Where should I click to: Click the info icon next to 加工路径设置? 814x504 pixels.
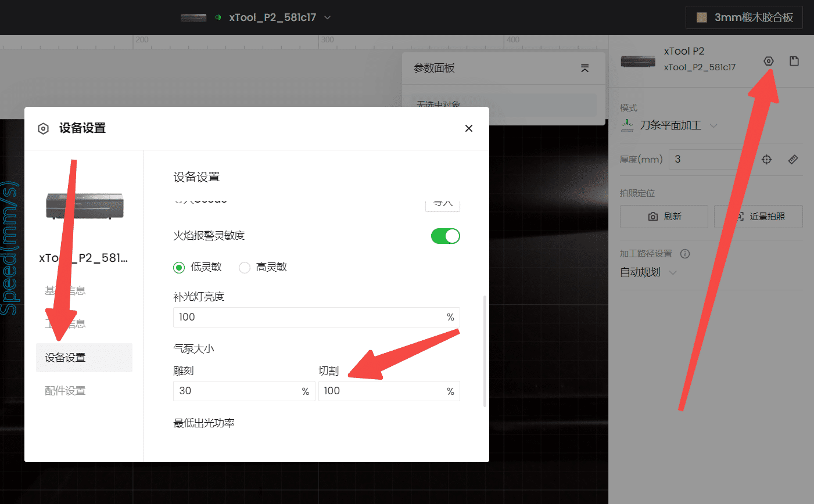[x=685, y=254]
